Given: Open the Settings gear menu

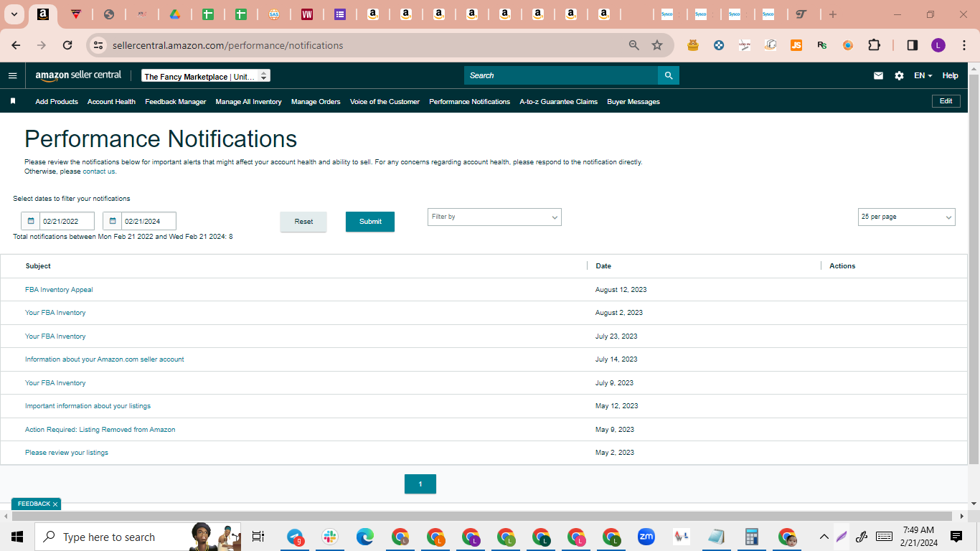Looking at the screenshot, I should (899, 75).
